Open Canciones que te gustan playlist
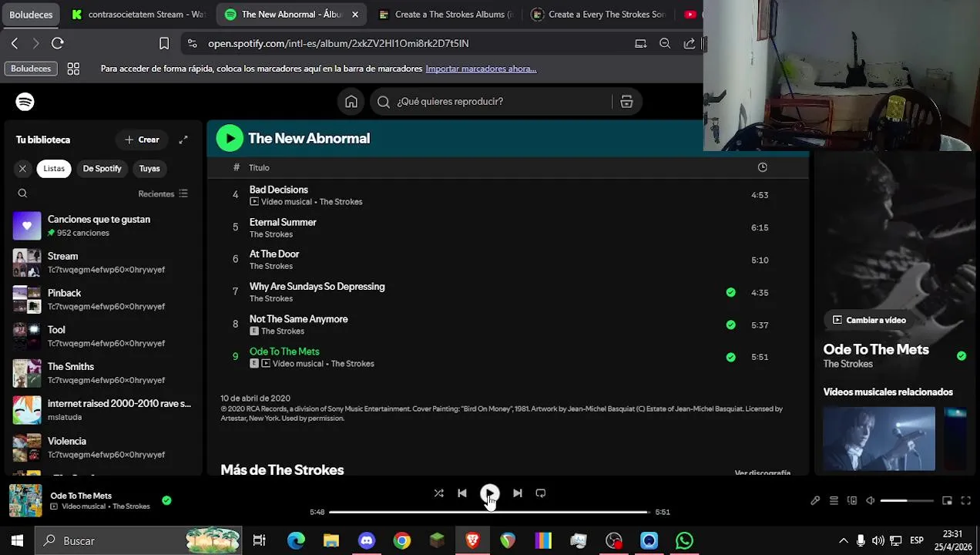 coord(102,226)
